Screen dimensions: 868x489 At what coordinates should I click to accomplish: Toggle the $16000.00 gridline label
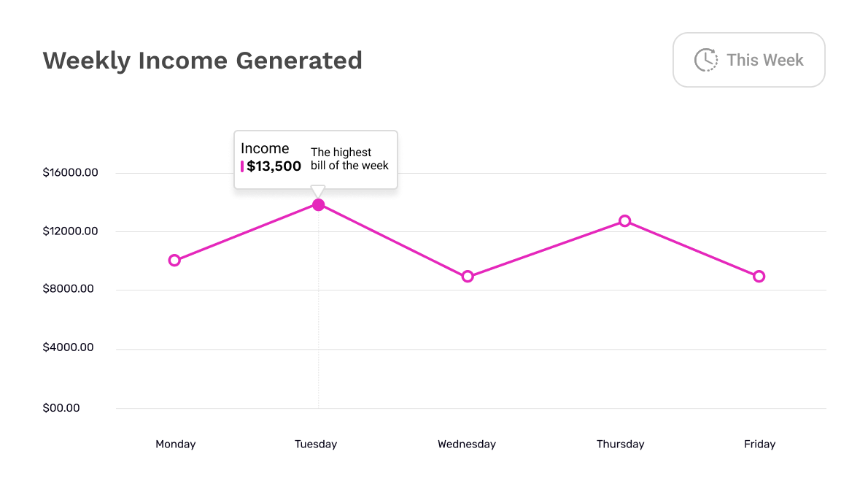pos(69,172)
